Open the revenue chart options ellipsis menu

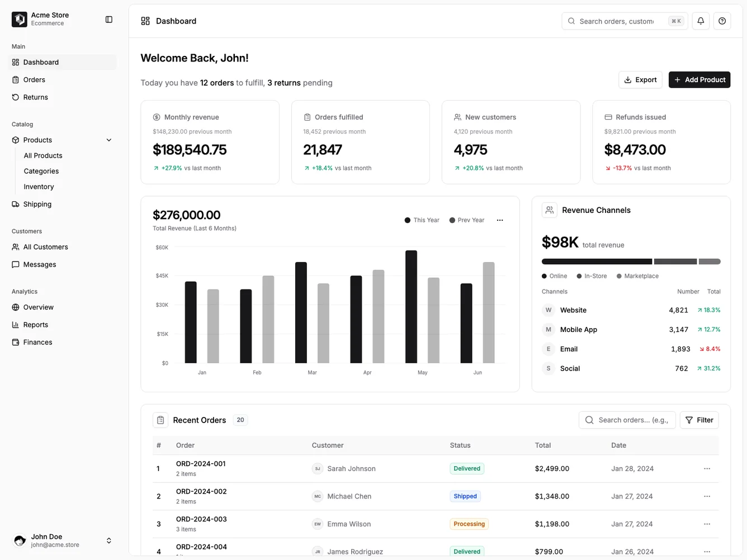tap(499, 220)
